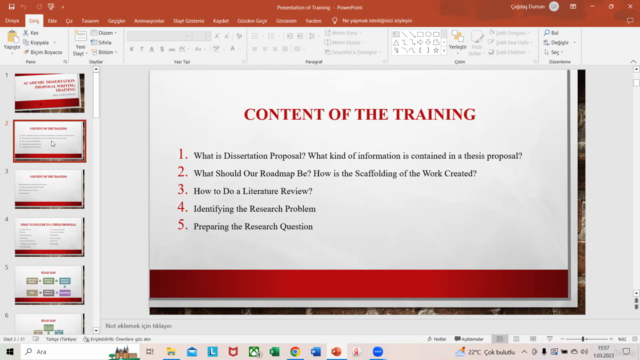This screenshot has height=360, width=640.
Task: Click the lightbulb Tell Me icon
Action: [x=335, y=20]
